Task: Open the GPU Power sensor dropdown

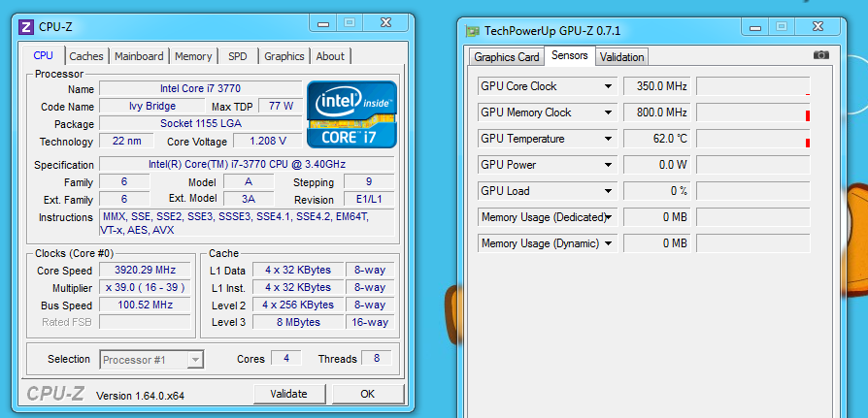Action: [608, 165]
